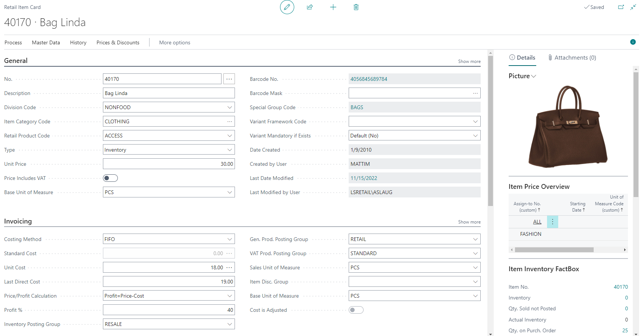The height and width of the screenshot is (336, 644).
Task: Click the share icon in header
Action: tap(310, 7)
